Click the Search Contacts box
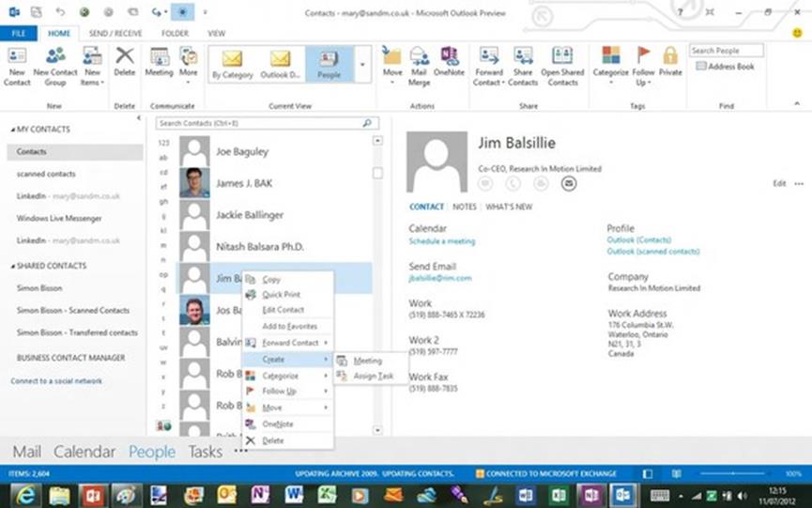The image size is (812, 508). [x=267, y=123]
